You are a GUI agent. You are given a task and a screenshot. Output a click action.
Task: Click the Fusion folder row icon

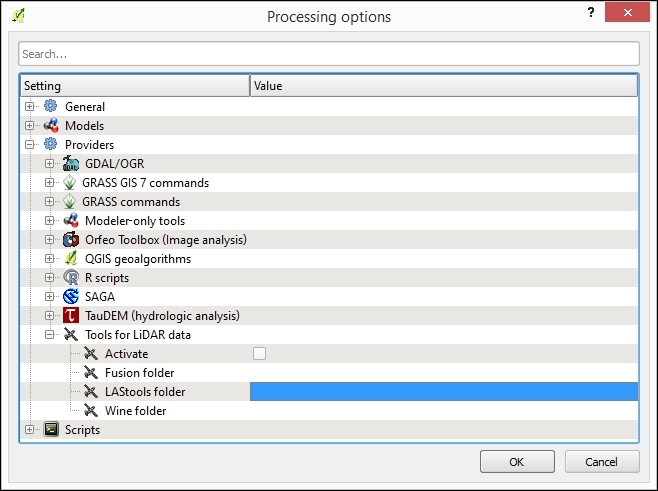pos(91,372)
